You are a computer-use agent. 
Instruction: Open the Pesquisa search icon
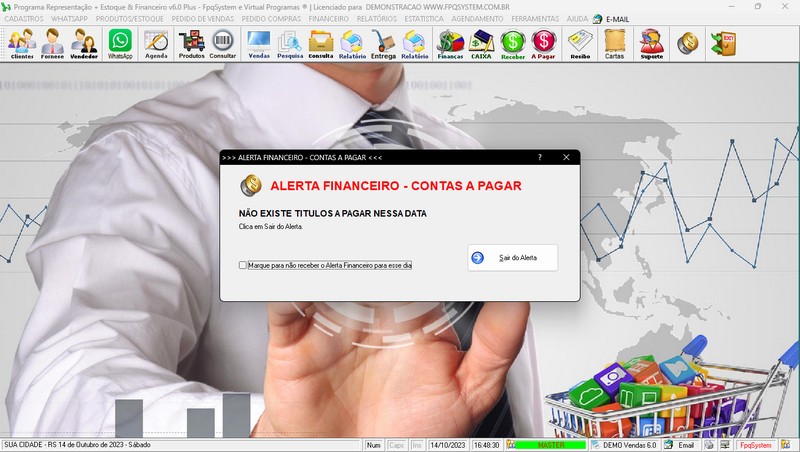(290, 44)
